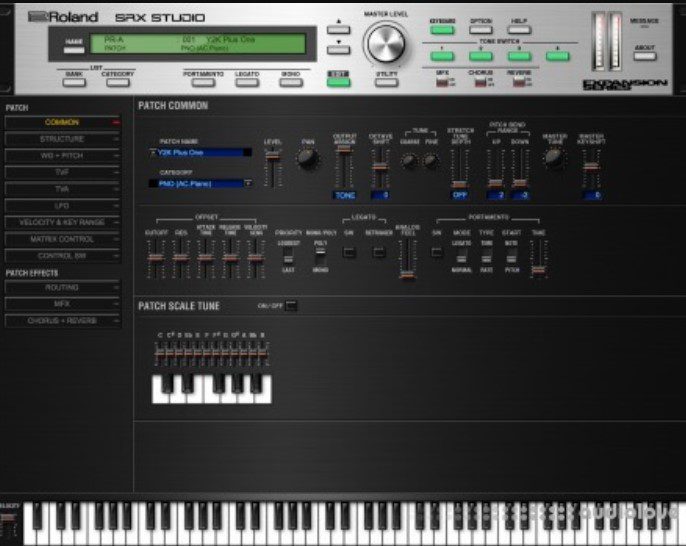Click the Master Level knob
Image resolution: width=686 pixels, height=546 pixels.
[386, 43]
